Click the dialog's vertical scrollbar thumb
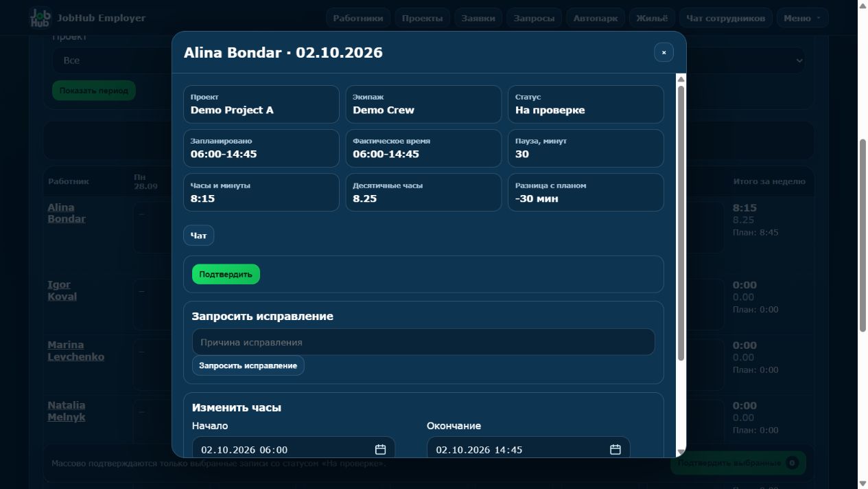This screenshot has width=868, height=489. point(681,223)
